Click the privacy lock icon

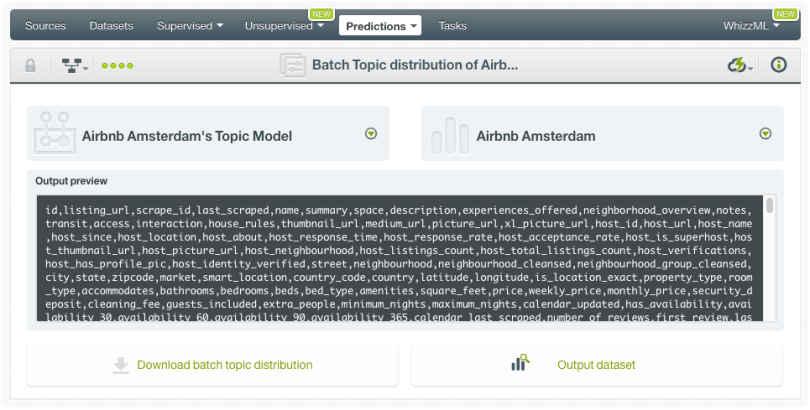30,66
